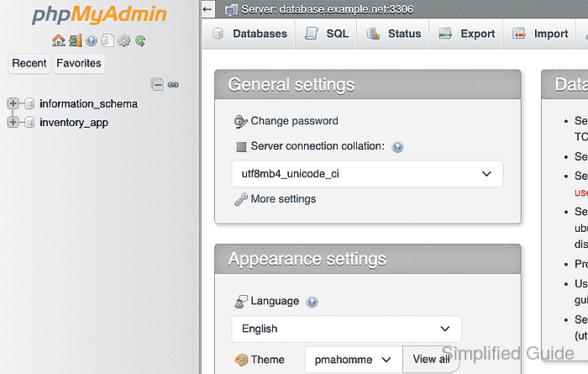Screen dimensions: 588x374
Task: Click the log out door icon
Action: tap(75, 40)
